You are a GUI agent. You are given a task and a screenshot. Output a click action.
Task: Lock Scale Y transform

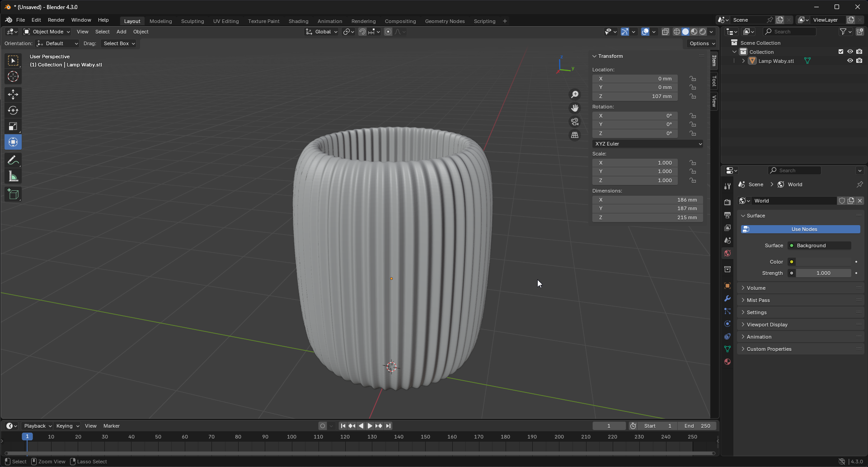point(693,171)
